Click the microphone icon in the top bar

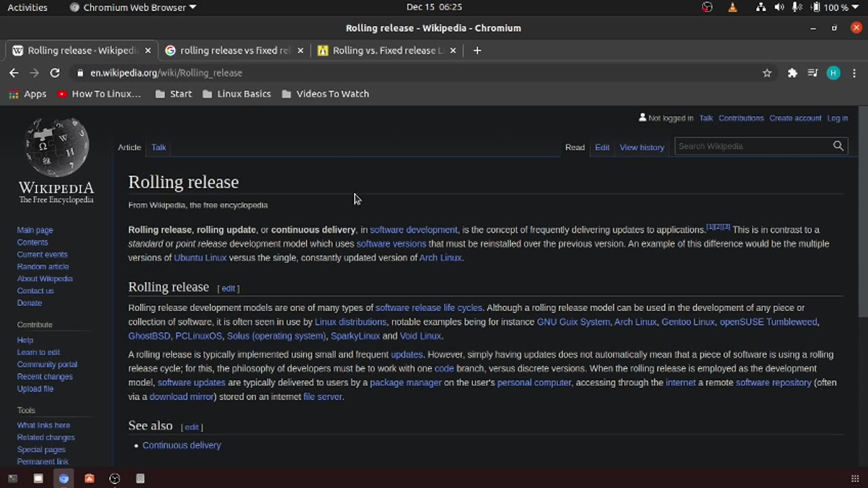797,7
